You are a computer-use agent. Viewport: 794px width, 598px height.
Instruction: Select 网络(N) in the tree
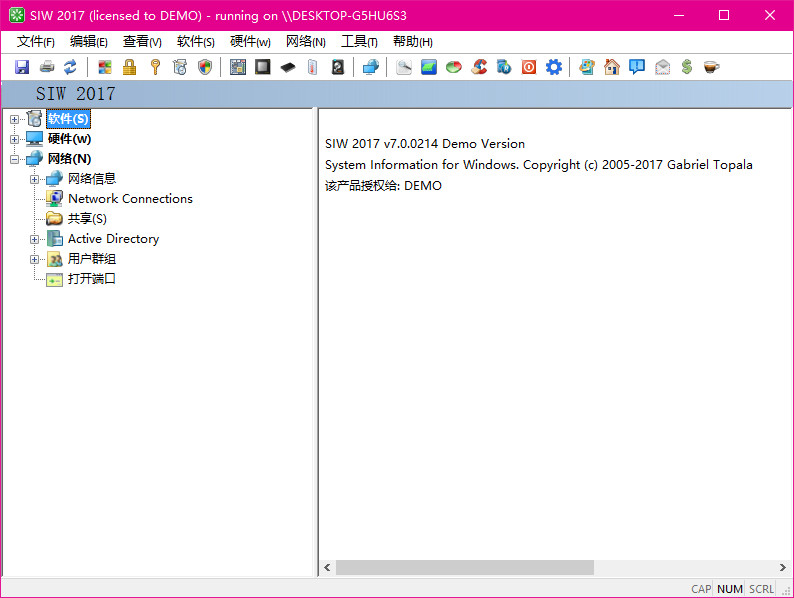(x=69, y=158)
